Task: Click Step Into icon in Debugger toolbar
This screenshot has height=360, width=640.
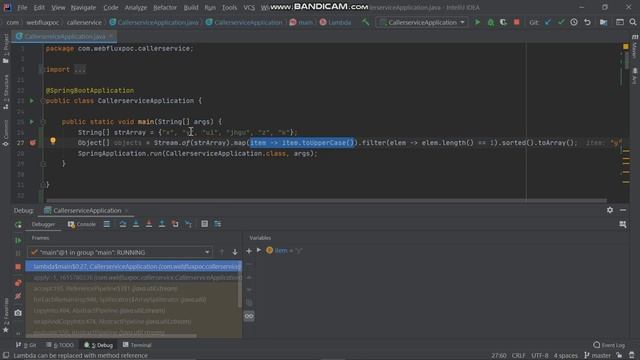Action: [136, 224]
